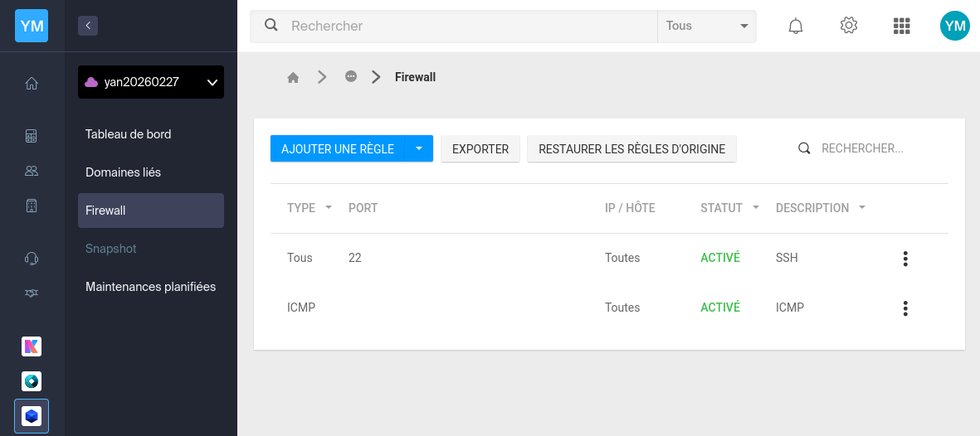
Task: Collapse the sidebar with the arrow button
Action: tap(88, 26)
